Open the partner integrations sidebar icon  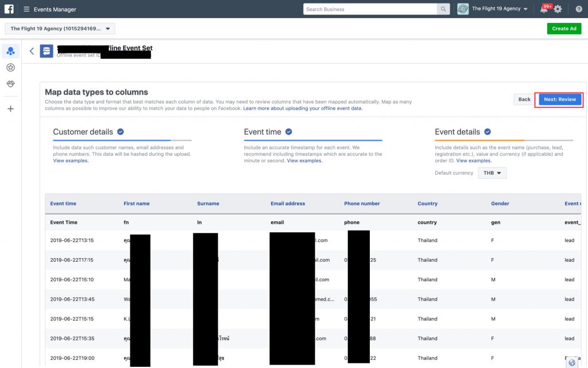(10, 84)
